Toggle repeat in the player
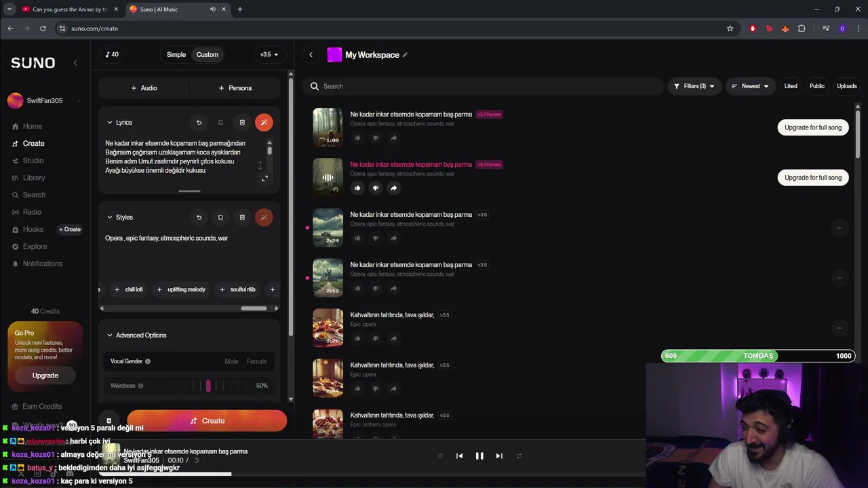 519,456
